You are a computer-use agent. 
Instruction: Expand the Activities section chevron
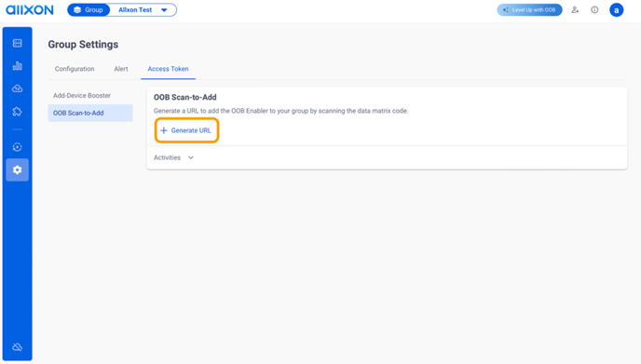(191, 157)
